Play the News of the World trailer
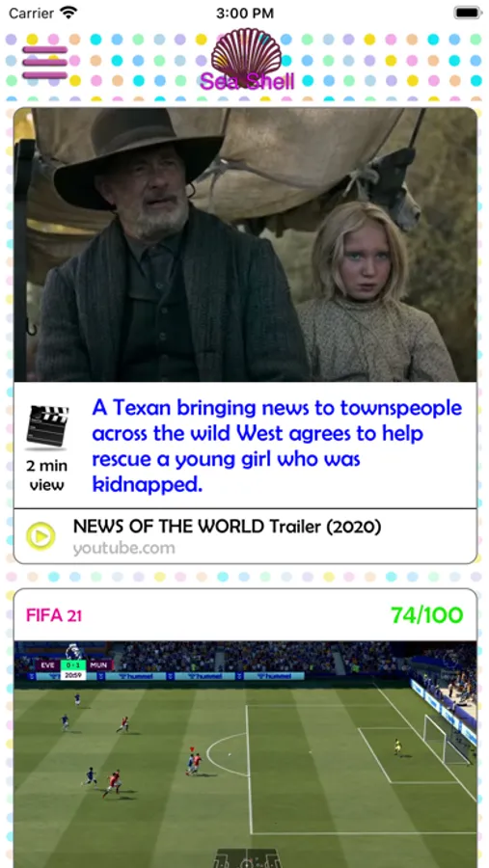This screenshot has height=868, width=489. click(41, 536)
